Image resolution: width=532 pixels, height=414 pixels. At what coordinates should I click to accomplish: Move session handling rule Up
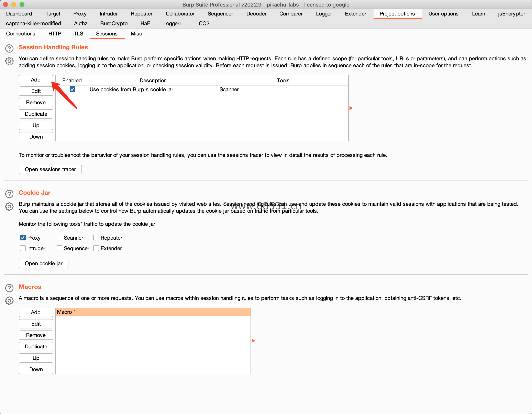(36, 126)
